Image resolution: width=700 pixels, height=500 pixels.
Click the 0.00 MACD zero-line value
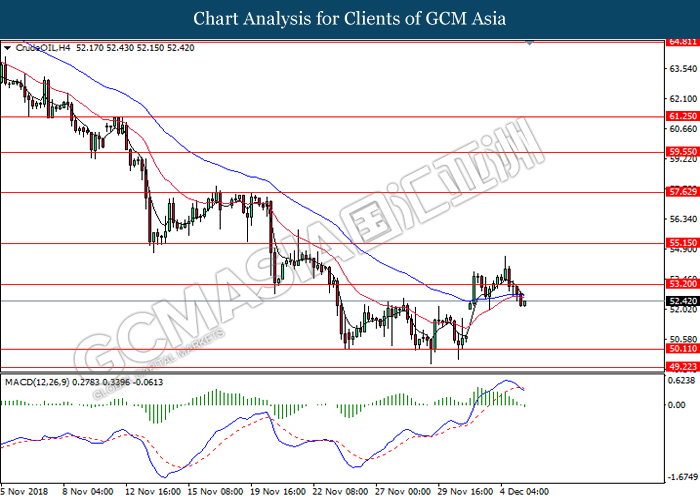click(677, 405)
